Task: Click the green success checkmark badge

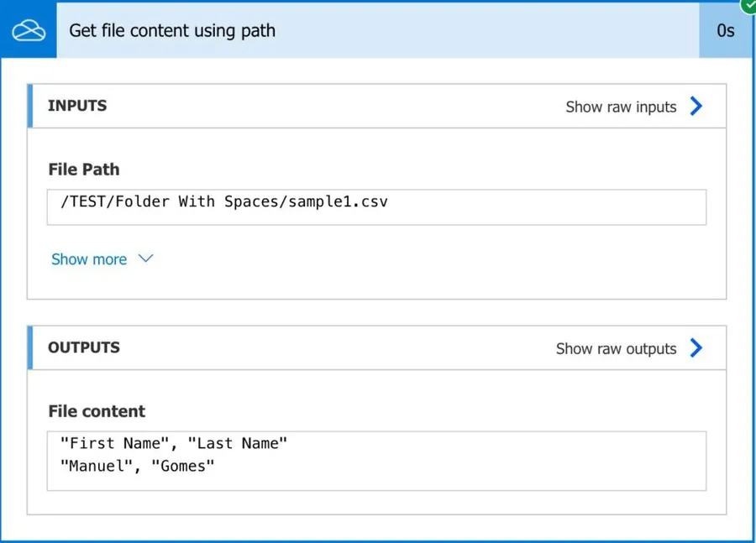Action: pyautogui.click(x=748, y=5)
